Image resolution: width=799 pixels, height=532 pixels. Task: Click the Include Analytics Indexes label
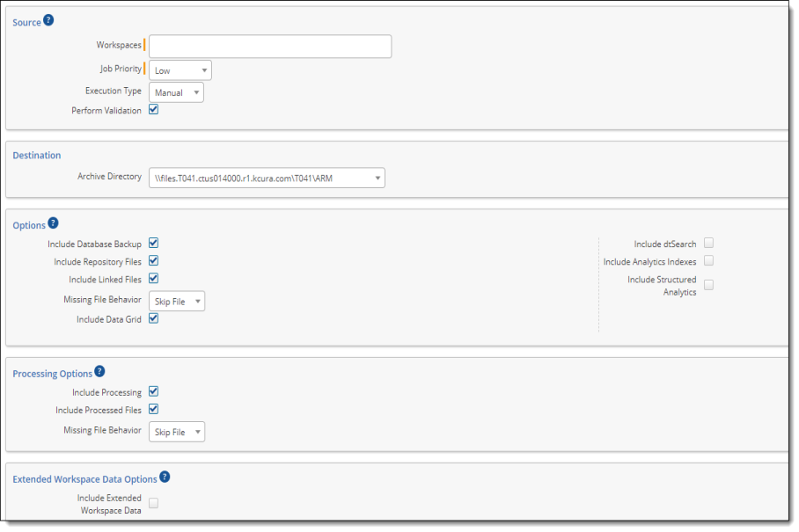click(x=649, y=262)
